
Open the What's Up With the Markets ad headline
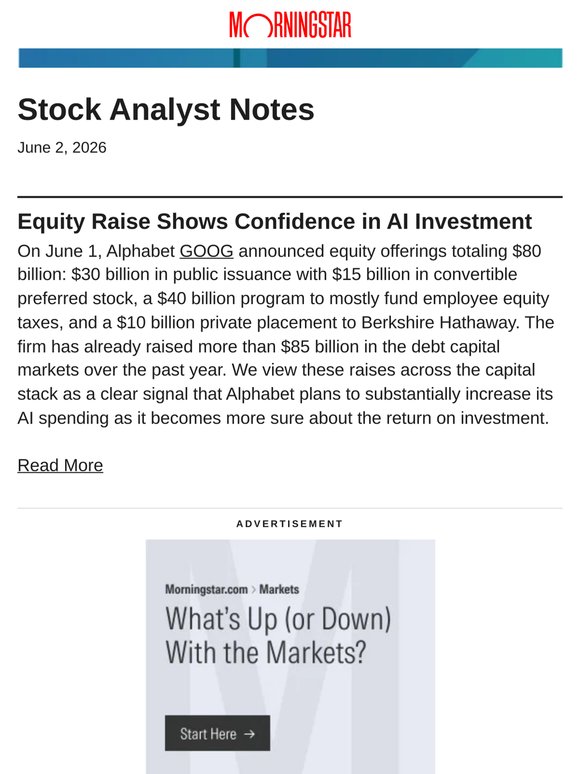click(278, 635)
